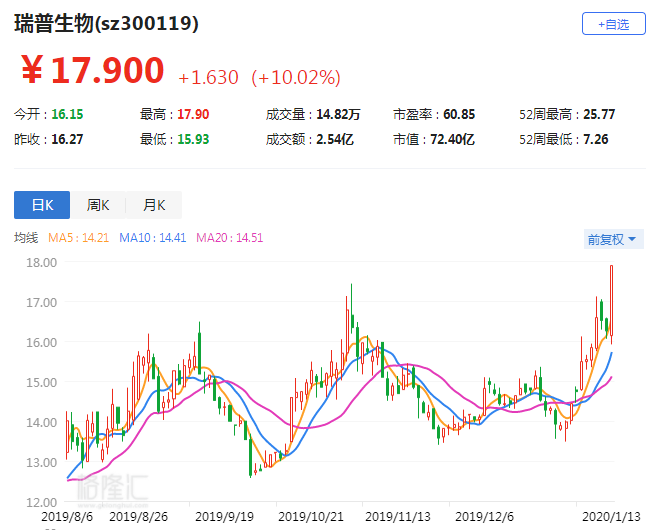Click the 最高 high value 17.90
The image size is (658, 530).
coord(193,114)
